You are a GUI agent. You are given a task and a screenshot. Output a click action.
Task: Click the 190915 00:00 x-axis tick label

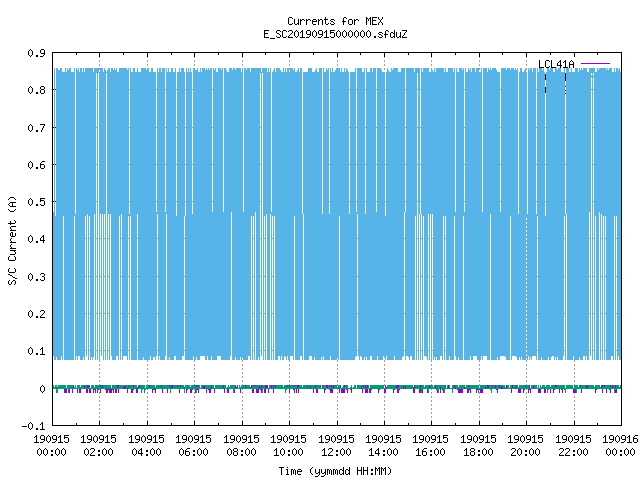coord(51,446)
